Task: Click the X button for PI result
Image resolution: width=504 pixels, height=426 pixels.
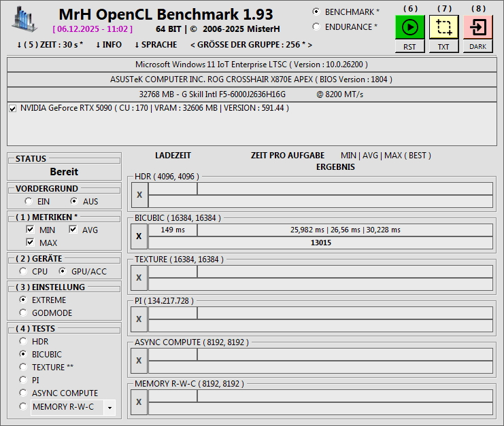Action: coord(139,319)
